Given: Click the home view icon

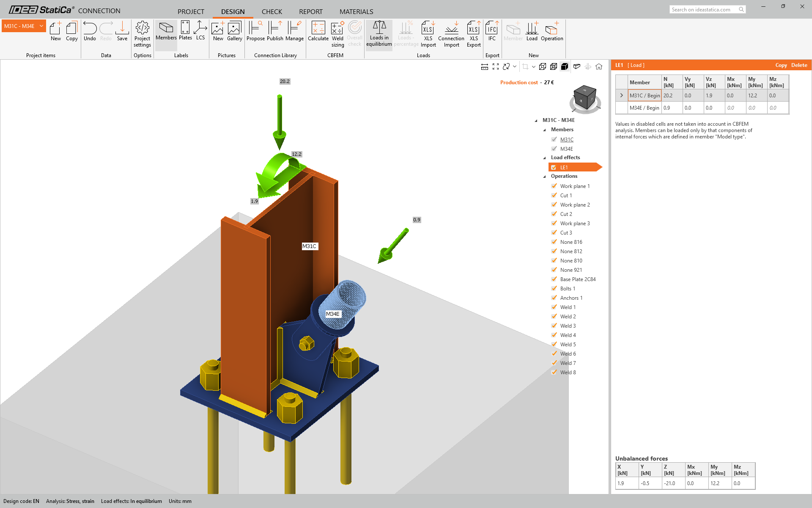Looking at the screenshot, I should click(599, 66).
